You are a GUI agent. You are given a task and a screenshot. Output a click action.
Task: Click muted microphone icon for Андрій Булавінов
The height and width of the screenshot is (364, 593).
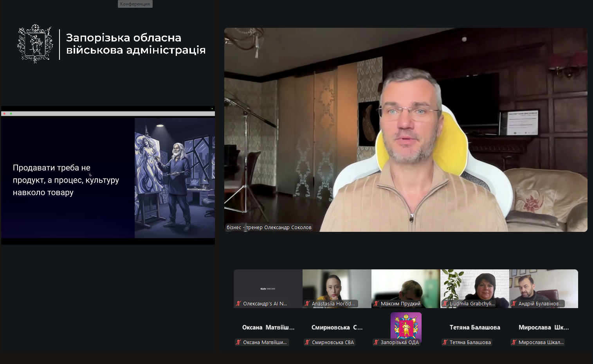click(x=514, y=304)
